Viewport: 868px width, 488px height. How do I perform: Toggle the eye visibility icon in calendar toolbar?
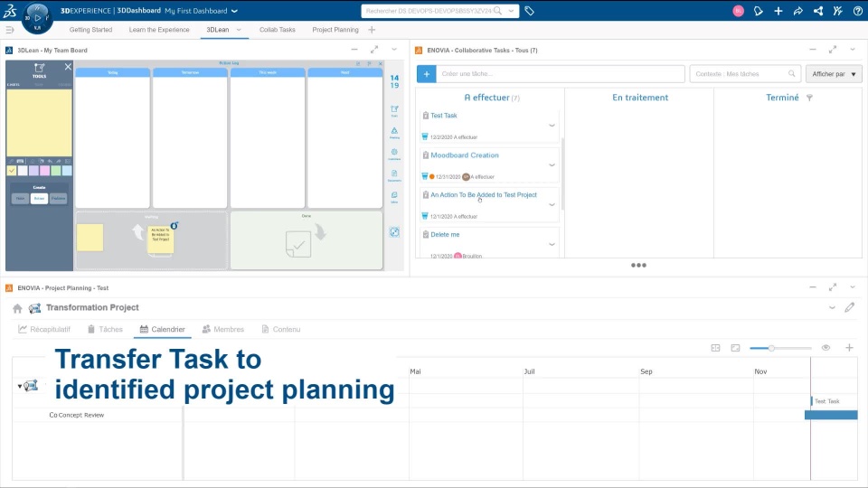[826, 348]
